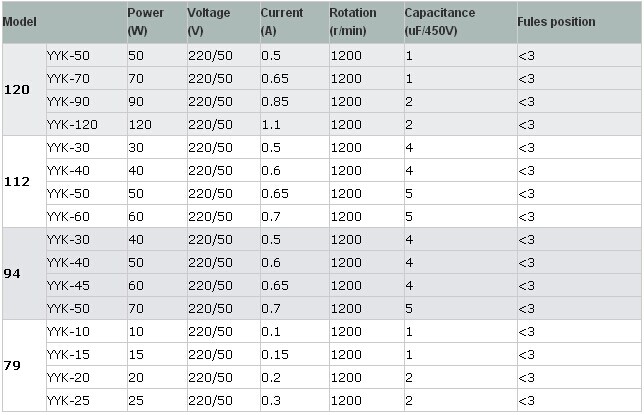Click the YYK-25 model name

(68, 401)
